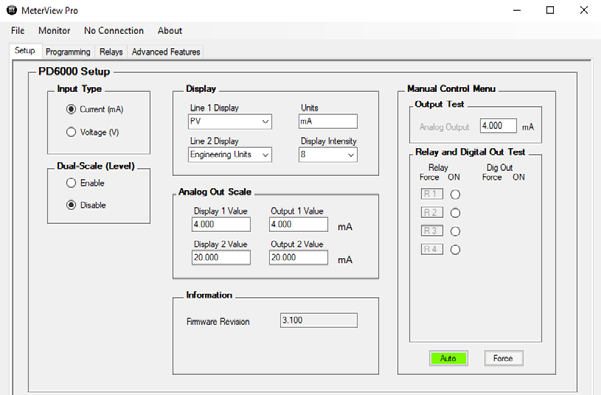Click the R 4 force button
Image resolution: width=601 pixels, height=395 pixels.
coord(432,249)
